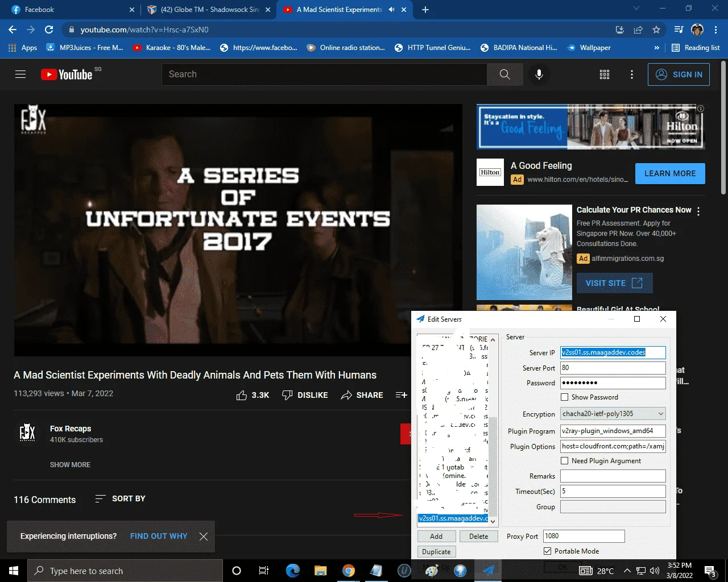Click Add in Edit Servers

coord(436,537)
